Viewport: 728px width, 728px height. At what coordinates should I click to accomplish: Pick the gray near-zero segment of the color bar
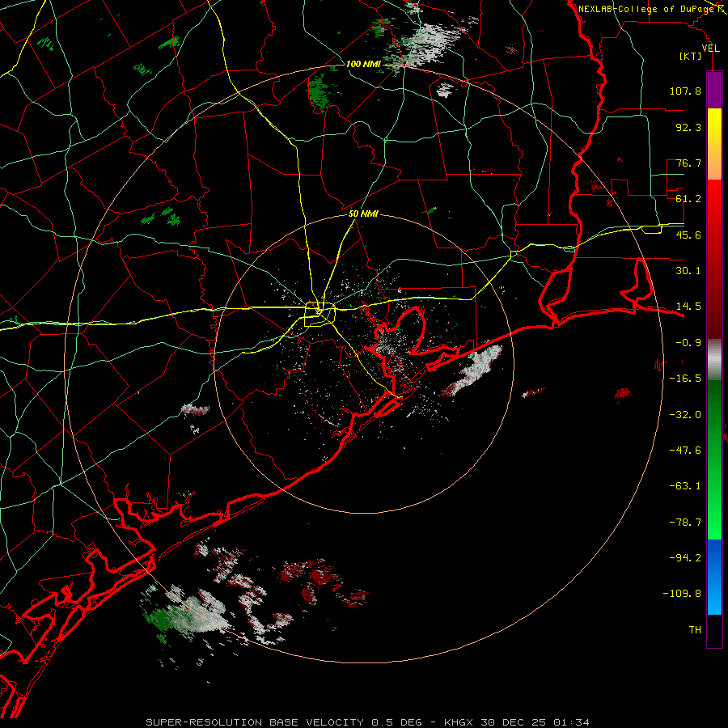click(714, 359)
